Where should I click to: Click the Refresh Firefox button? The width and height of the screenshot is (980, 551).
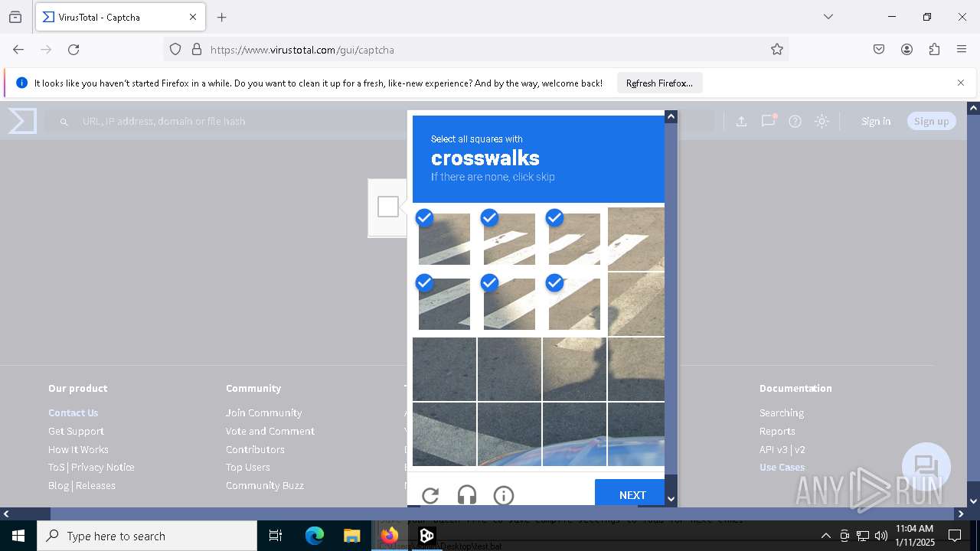click(x=659, y=83)
